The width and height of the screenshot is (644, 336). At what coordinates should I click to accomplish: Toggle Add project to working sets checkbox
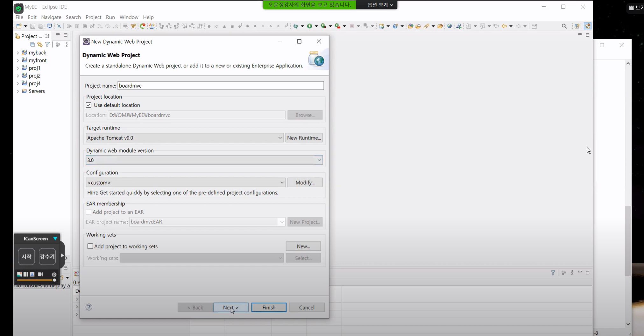90,246
